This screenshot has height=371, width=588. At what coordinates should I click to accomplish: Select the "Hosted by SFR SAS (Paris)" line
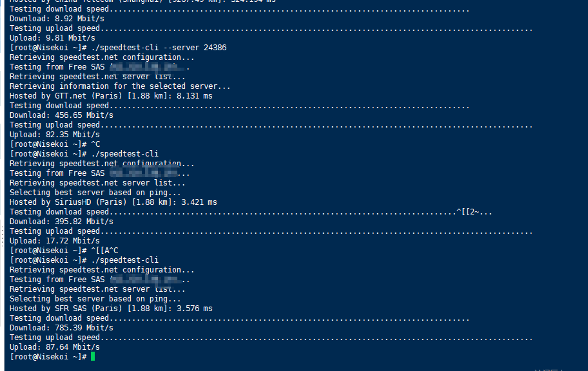[x=111, y=309]
